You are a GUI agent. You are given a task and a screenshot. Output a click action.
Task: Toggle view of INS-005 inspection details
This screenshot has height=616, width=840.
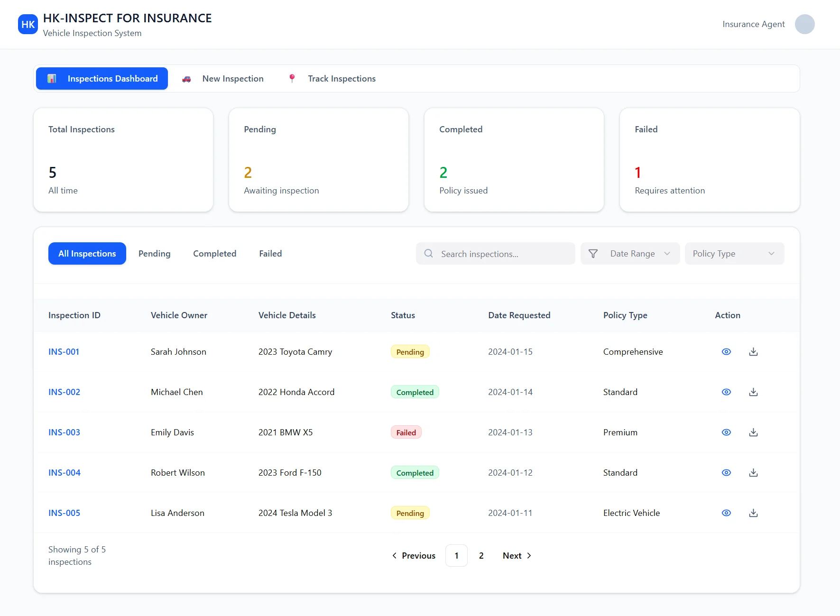point(726,513)
